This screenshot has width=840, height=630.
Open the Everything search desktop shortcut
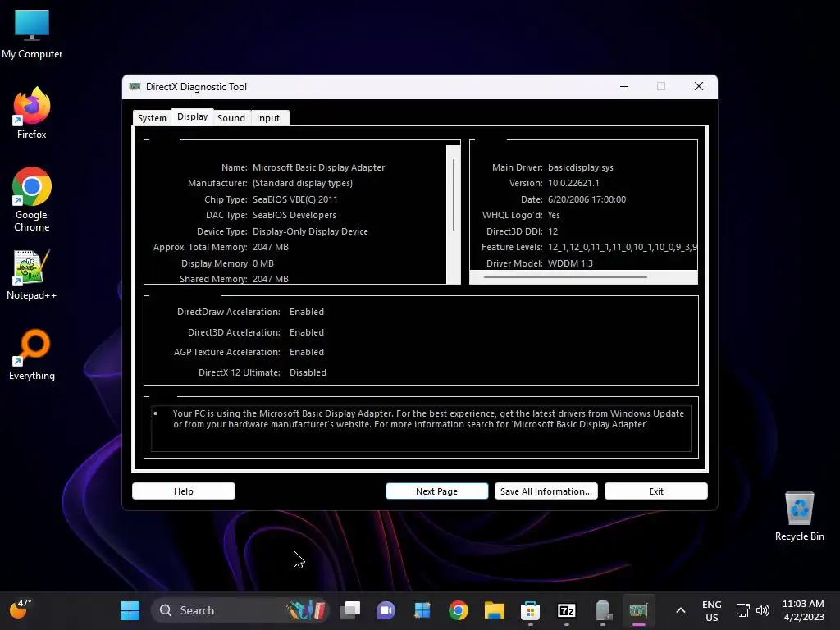[x=32, y=355]
